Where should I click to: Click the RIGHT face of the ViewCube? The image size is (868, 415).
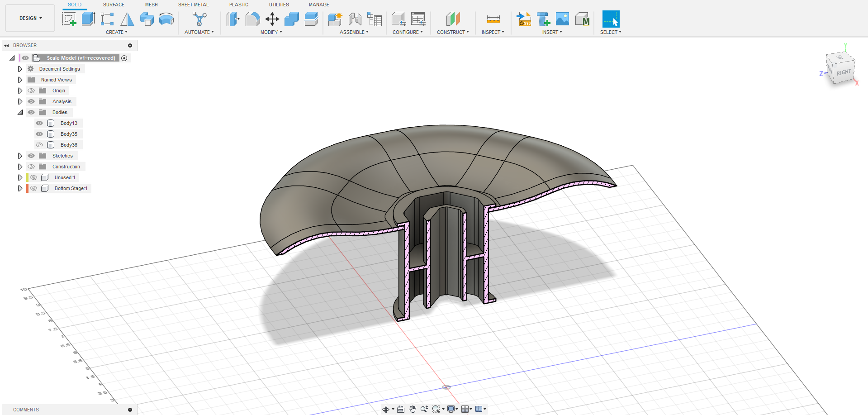pyautogui.click(x=844, y=72)
